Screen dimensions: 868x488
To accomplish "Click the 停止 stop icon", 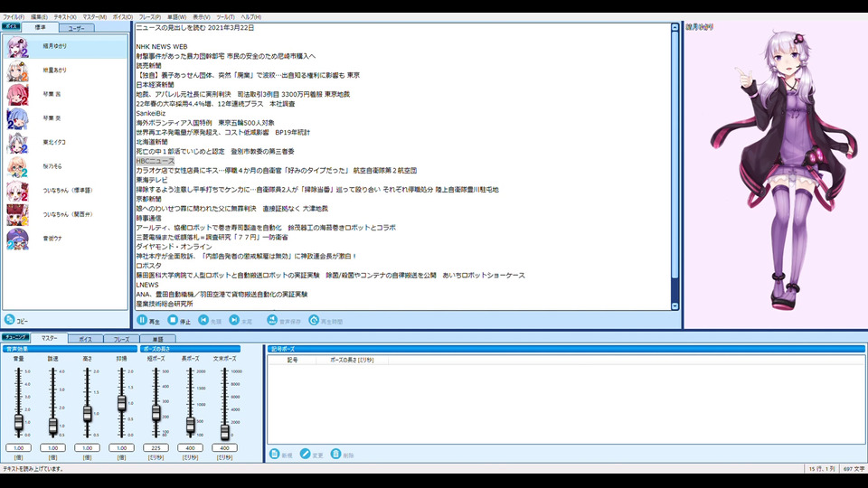I will tap(173, 320).
